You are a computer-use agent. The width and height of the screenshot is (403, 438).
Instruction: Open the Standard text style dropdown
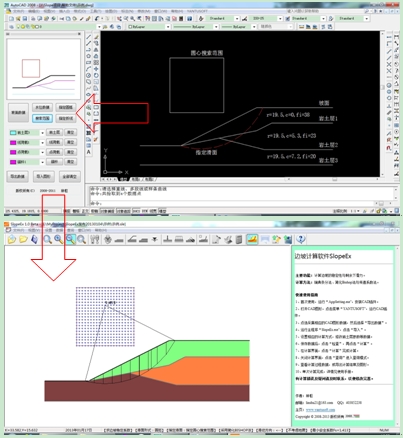(223, 19)
